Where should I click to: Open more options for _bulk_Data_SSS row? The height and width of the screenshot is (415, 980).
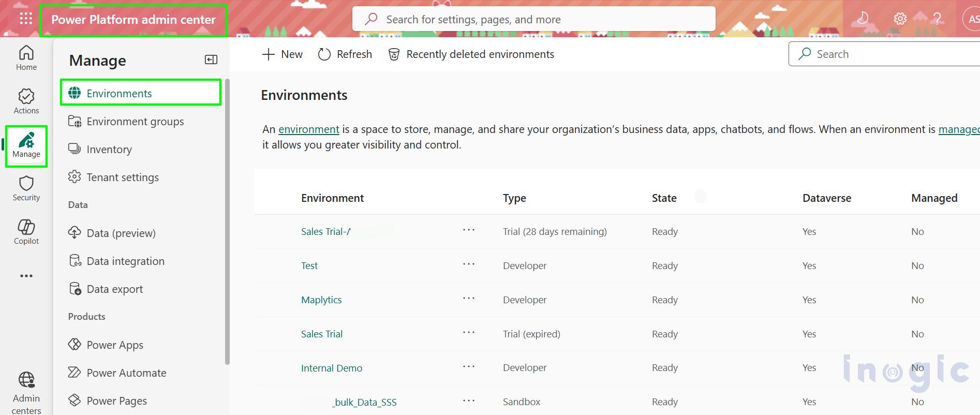pos(469,401)
